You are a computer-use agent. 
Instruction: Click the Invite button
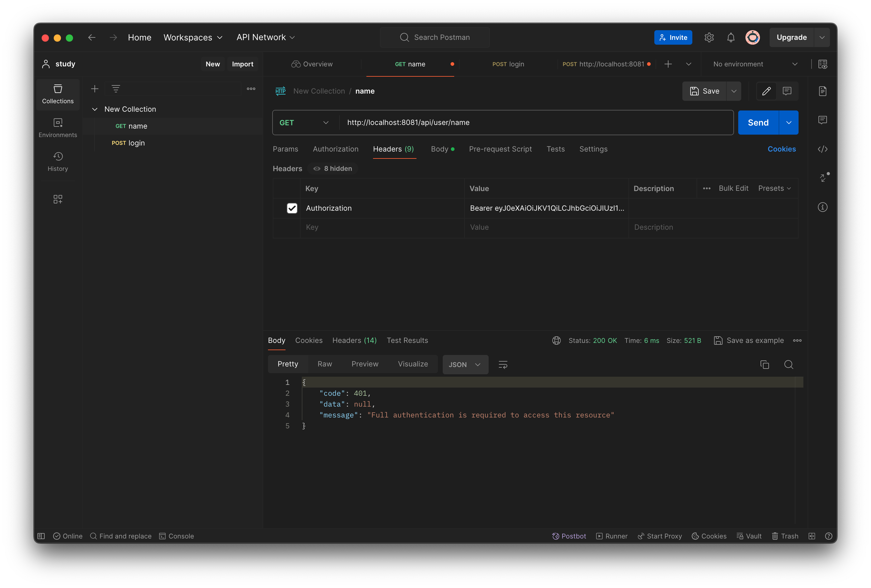[673, 37]
